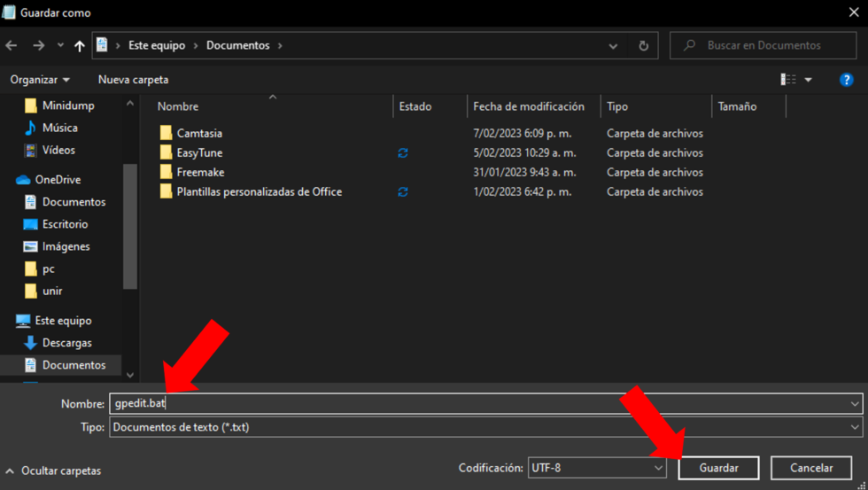Click Camtasia's date '7/02/2023 6:09 p. m.'

(522, 134)
